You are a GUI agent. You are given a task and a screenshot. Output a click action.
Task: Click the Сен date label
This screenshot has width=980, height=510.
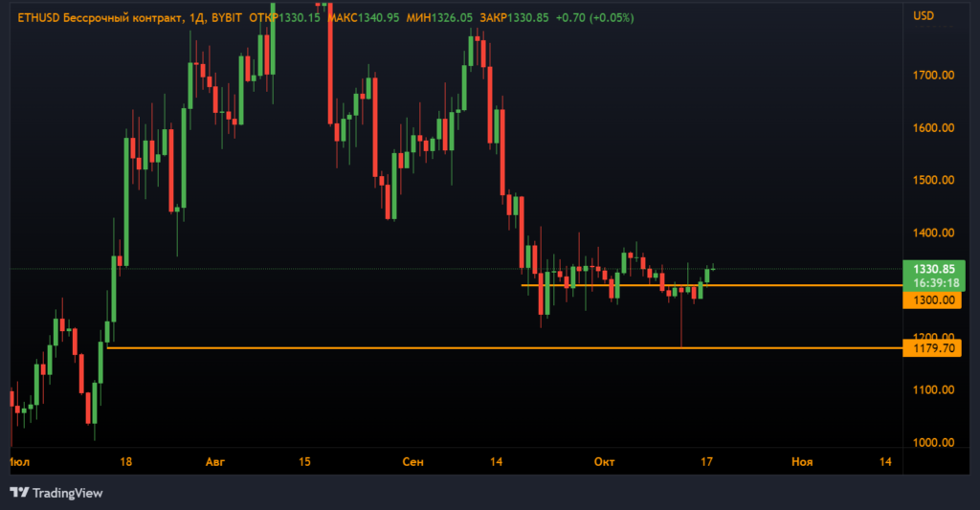[x=412, y=462]
